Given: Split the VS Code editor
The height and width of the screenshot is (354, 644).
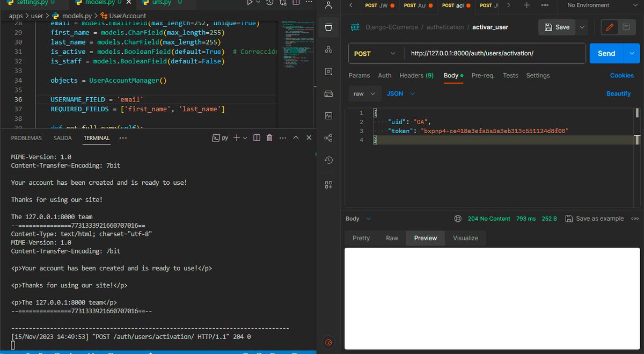Looking at the screenshot, I should tap(295, 3).
